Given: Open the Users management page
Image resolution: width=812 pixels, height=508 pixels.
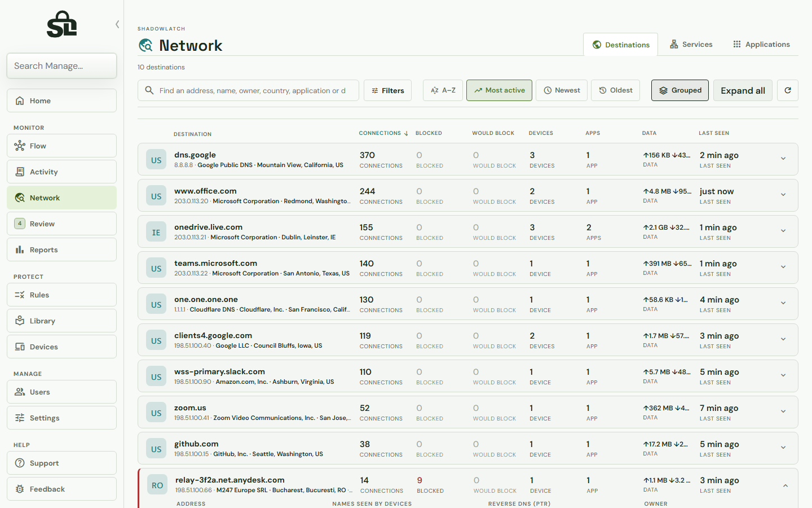Looking at the screenshot, I should tap(61, 392).
